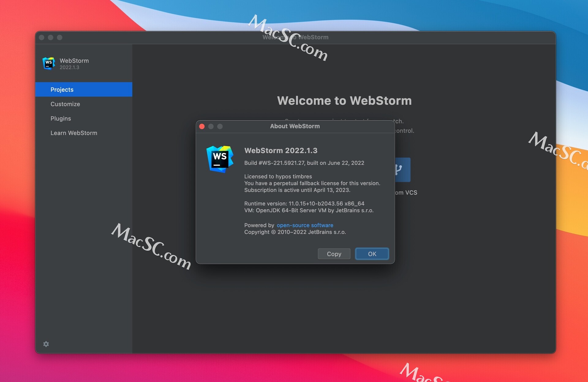Open the Learn WebStorm section

(84, 133)
